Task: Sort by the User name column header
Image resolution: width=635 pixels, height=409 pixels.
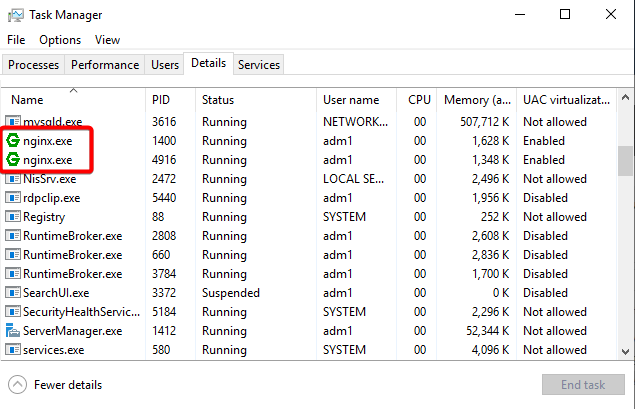Action: (x=356, y=100)
